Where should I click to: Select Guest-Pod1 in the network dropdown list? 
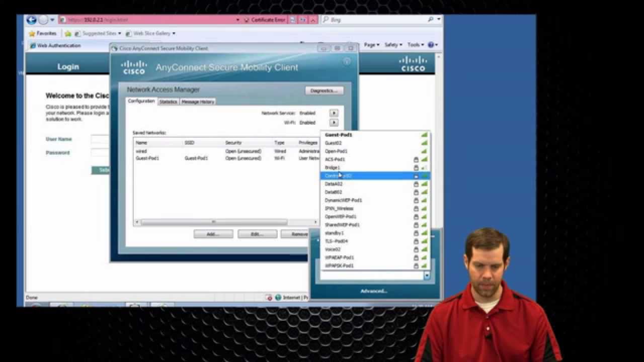coord(375,135)
